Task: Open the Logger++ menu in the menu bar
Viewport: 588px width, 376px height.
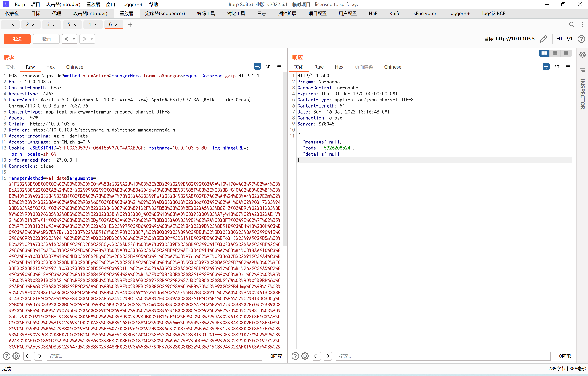Action: point(132,4)
